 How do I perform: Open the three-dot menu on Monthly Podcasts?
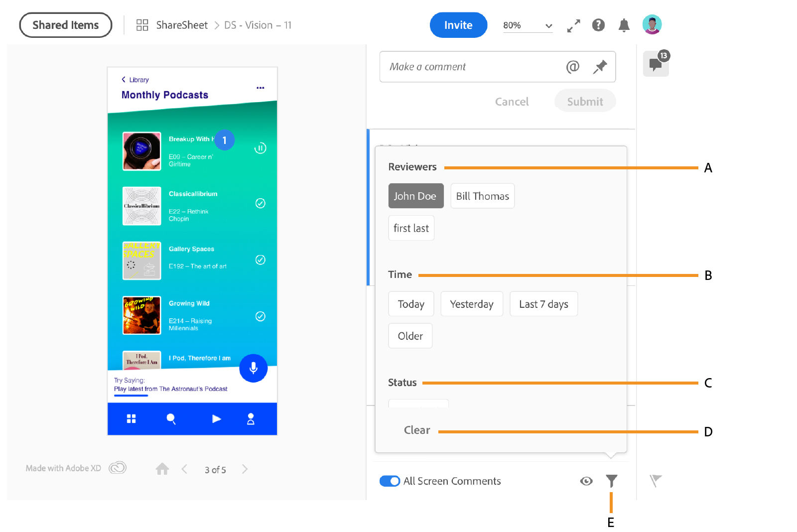[x=260, y=88]
